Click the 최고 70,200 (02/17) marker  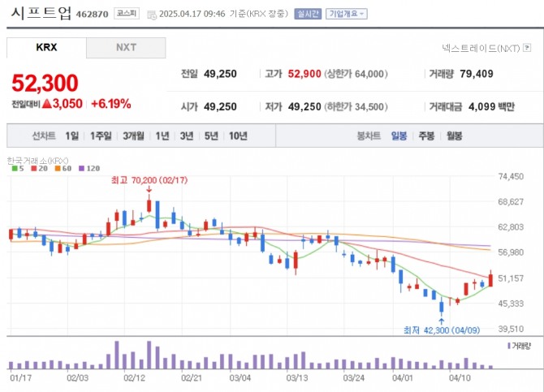pyautogui.click(x=149, y=180)
